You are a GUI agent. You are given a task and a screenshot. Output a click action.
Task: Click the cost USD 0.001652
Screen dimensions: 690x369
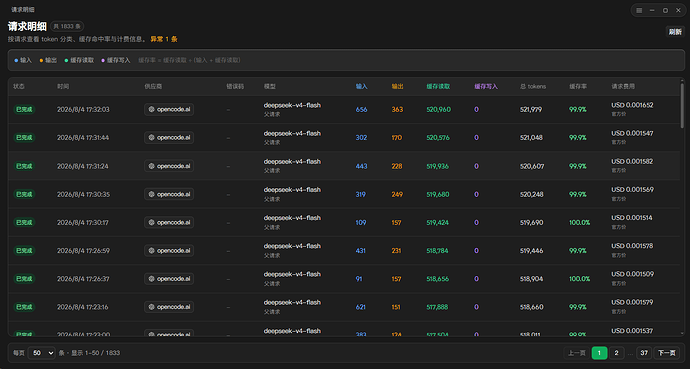(x=632, y=105)
